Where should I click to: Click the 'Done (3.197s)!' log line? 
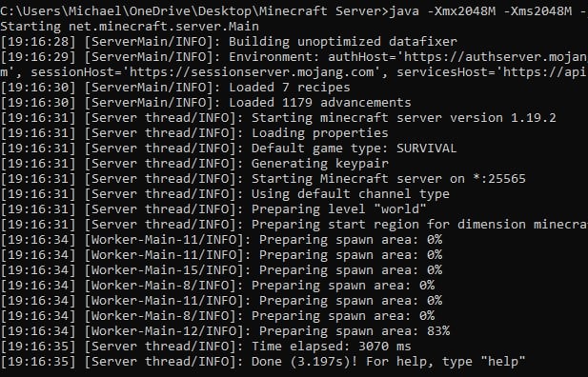click(263, 362)
